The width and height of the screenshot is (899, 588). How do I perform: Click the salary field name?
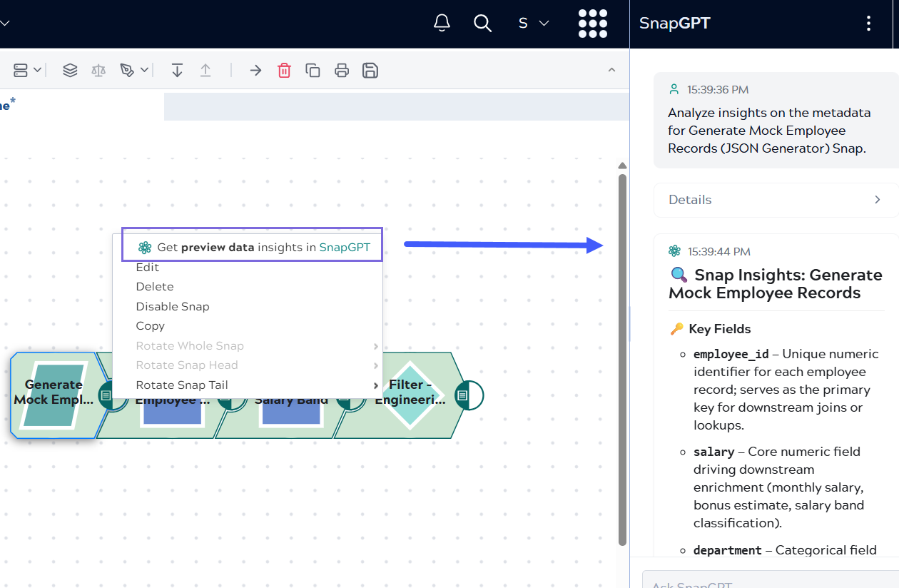tap(713, 452)
